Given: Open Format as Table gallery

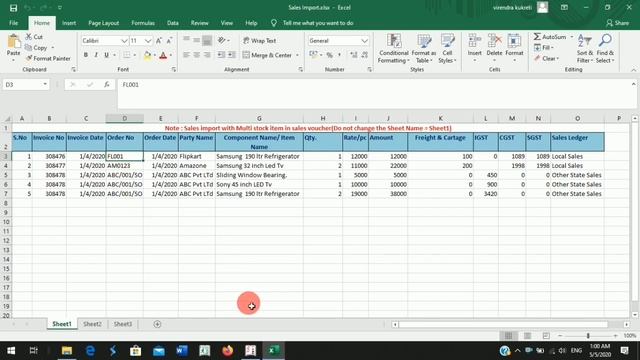Looking at the screenshot, I should [424, 49].
